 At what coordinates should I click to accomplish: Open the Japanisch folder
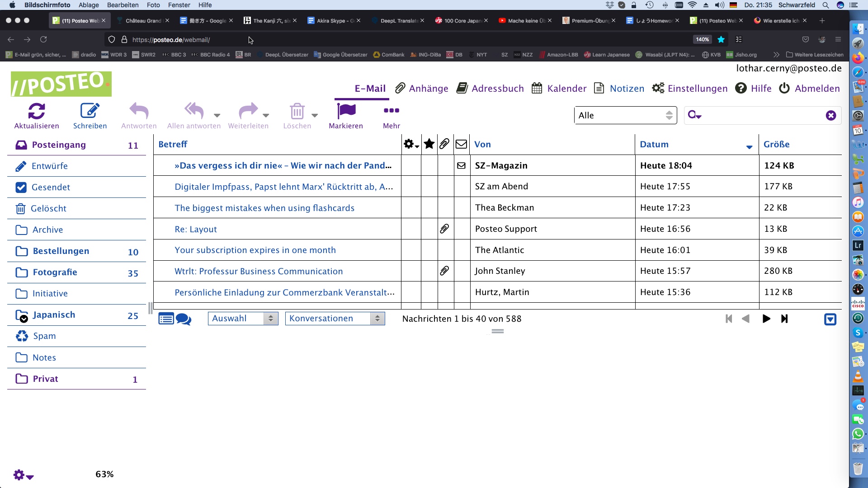click(53, 314)
